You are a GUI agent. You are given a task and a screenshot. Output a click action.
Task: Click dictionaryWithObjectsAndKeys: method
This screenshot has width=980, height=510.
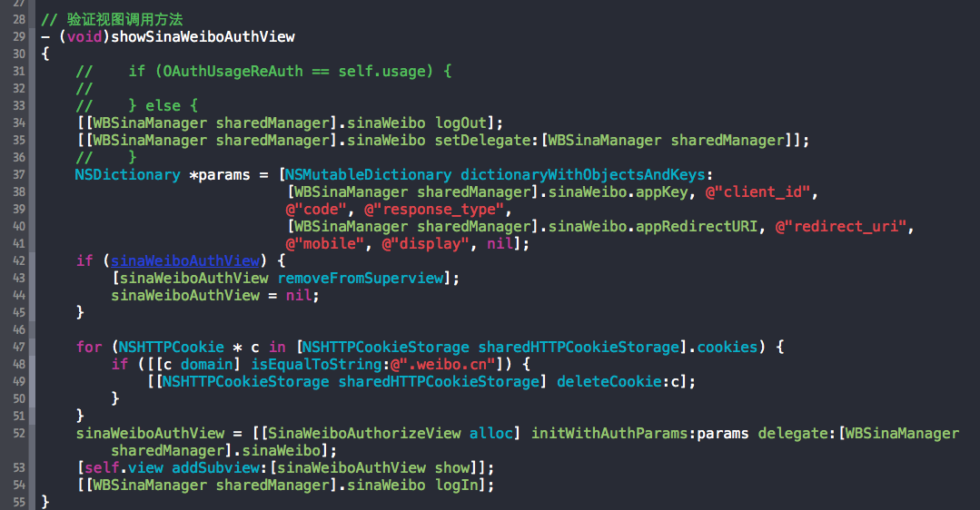pyautogui.click(x=587, y=175)
